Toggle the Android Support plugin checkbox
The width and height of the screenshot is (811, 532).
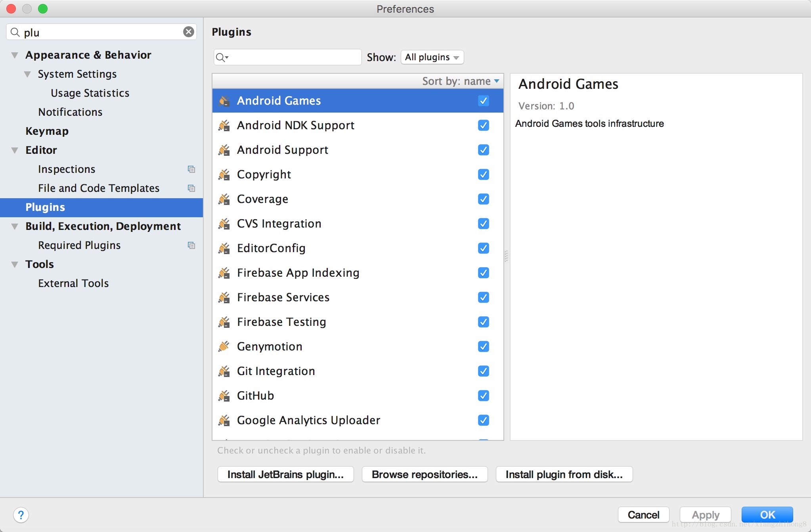pyautogui.click(x=483, y=150)
